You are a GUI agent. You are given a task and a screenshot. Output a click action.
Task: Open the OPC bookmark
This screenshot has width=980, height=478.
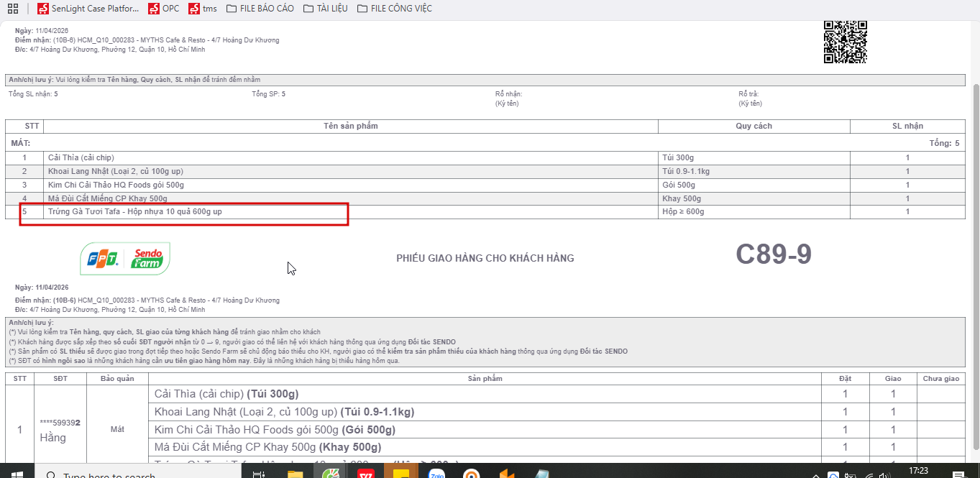(164, 9)
